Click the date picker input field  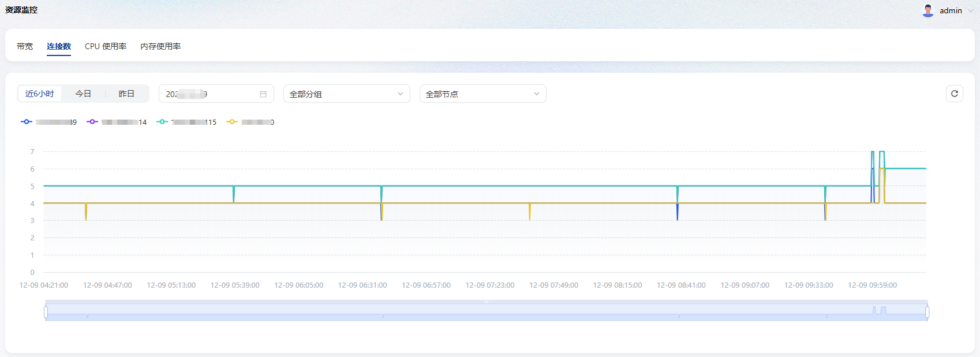208,94
